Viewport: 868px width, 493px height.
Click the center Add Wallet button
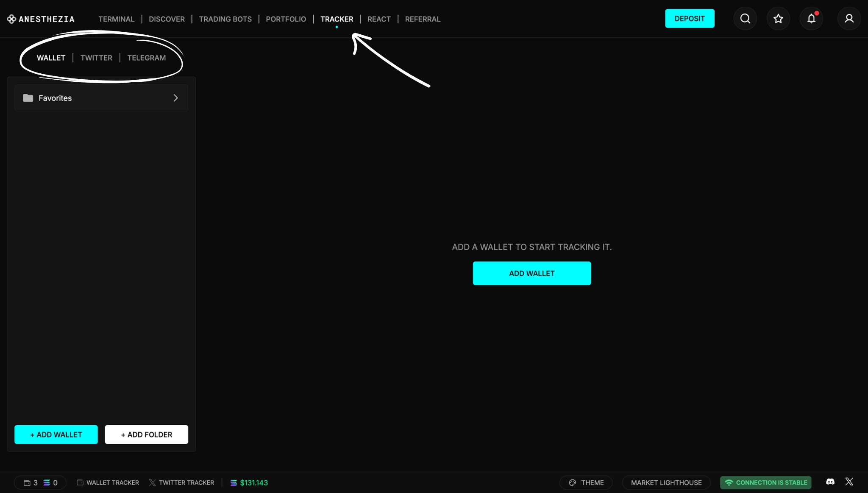point(531,273)
